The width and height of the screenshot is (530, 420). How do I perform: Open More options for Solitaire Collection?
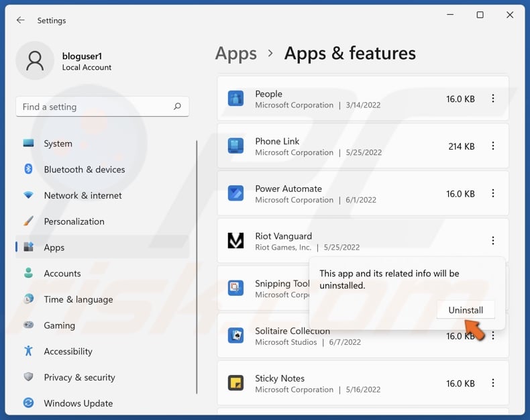(x=493, y=335)
